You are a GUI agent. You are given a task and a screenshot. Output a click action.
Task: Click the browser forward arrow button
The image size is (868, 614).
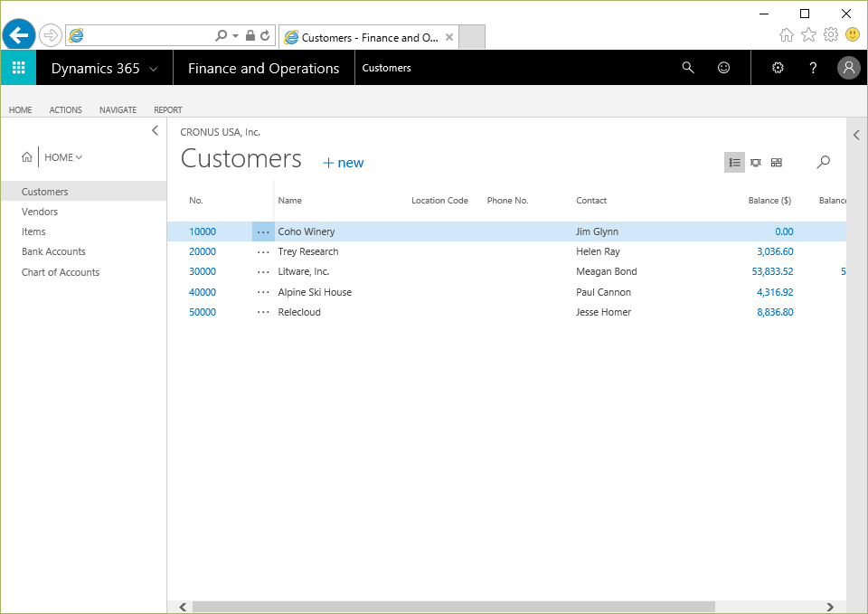[x=51, y=35]
